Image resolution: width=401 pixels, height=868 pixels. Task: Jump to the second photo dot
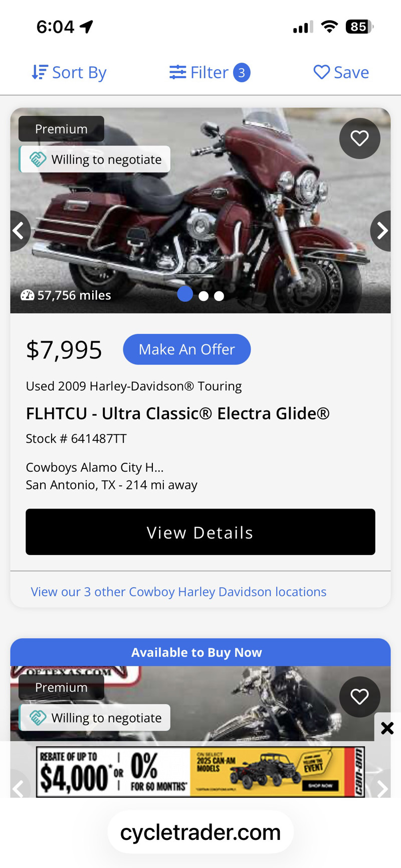coord(204,296)
